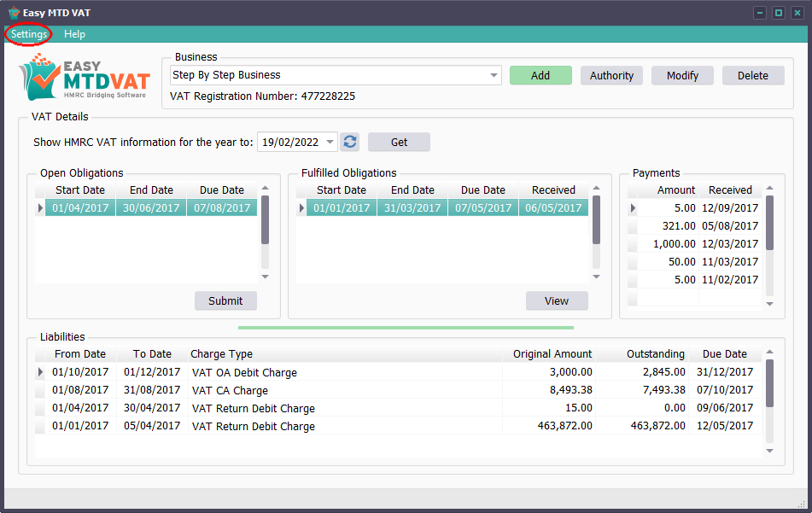
Task: Click the Easy MTD VAT logo
Action: (85, 77)
